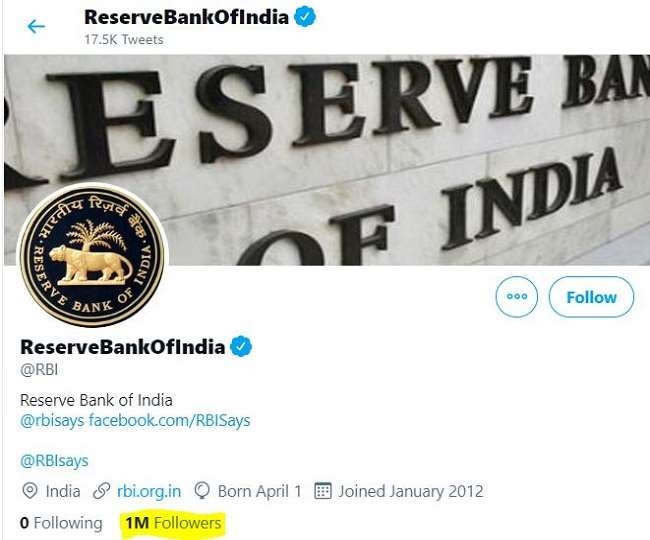Click verified badge beside the header title
The width and height of the screenshot is (650, 540).
tap(305, 17)
